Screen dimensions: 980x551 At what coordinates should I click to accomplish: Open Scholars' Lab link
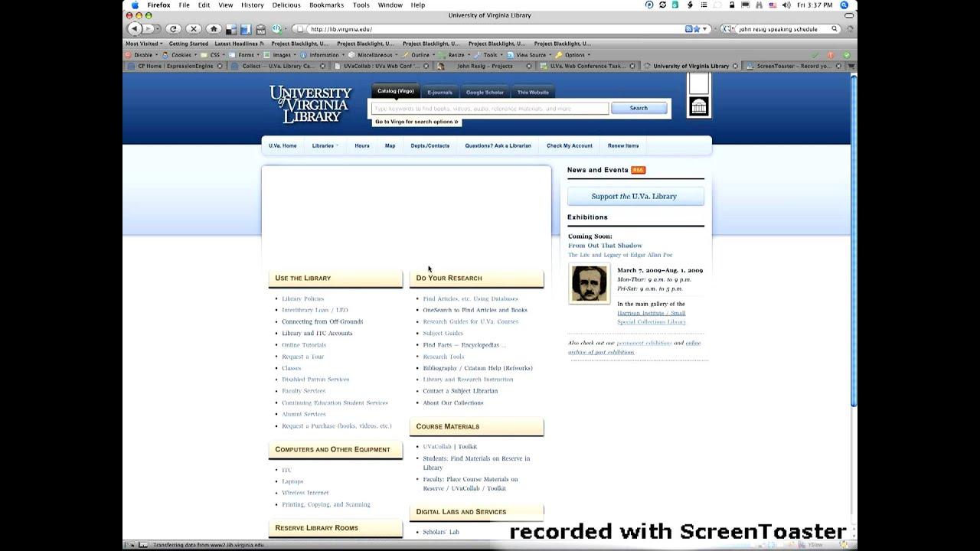(441, 532)
